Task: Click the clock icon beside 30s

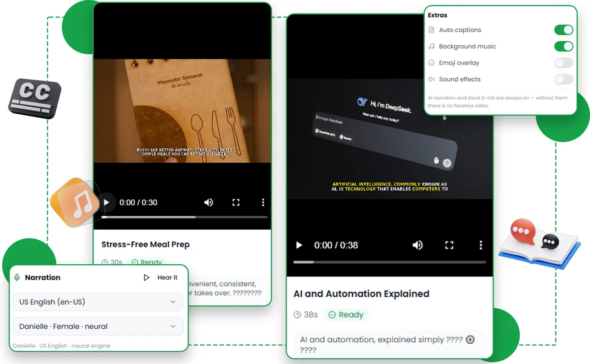Action: point(105,262)
